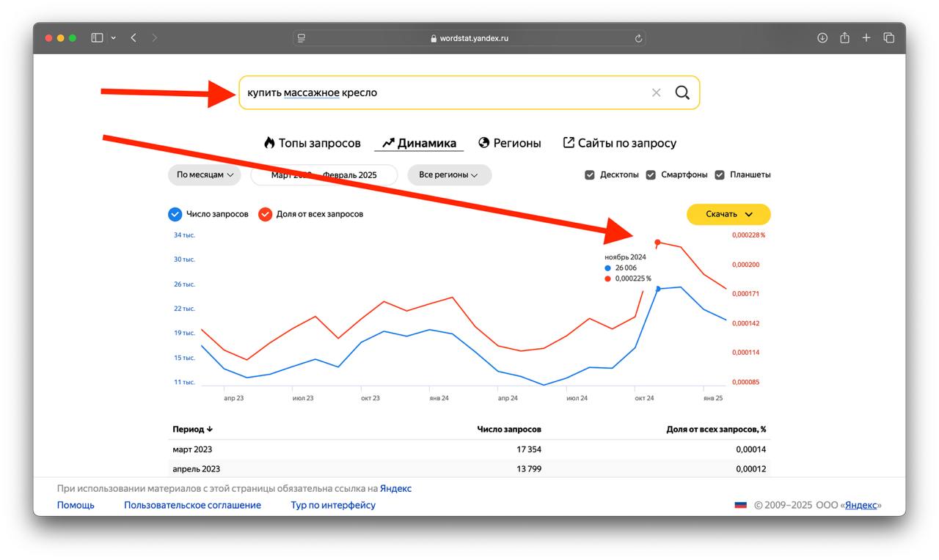This screenshot has width=939, height=560.
Task: Open Пользовательское соглашение link
Action: [x=192, y=505]
